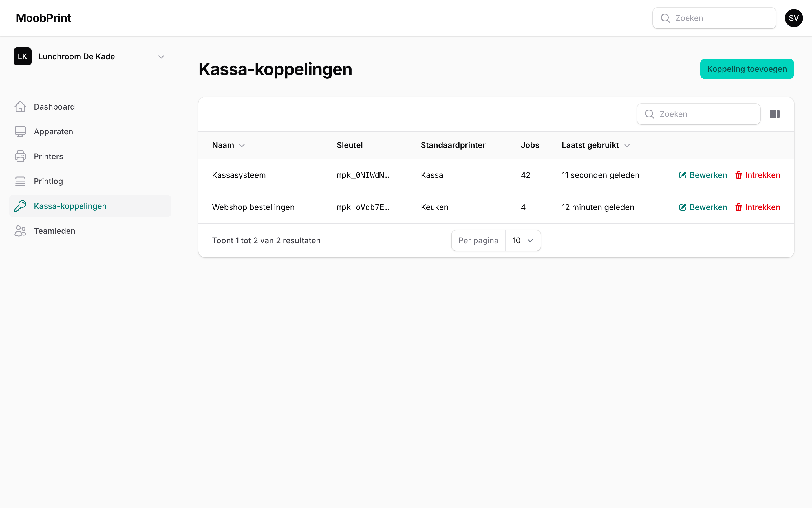This screenshot has width=812, height=508.
Task: Click the Kassasysteem name cell
Action: coord(239,175)
